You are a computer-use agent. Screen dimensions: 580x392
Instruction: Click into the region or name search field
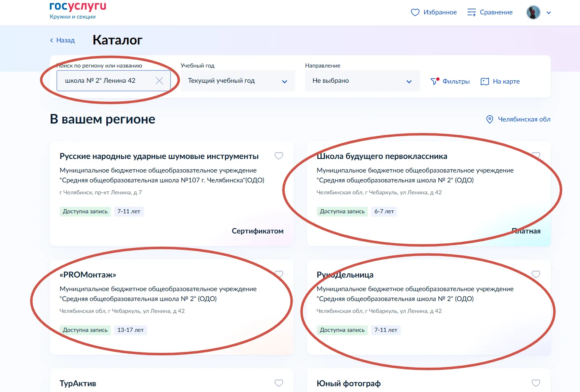(114, 81)
